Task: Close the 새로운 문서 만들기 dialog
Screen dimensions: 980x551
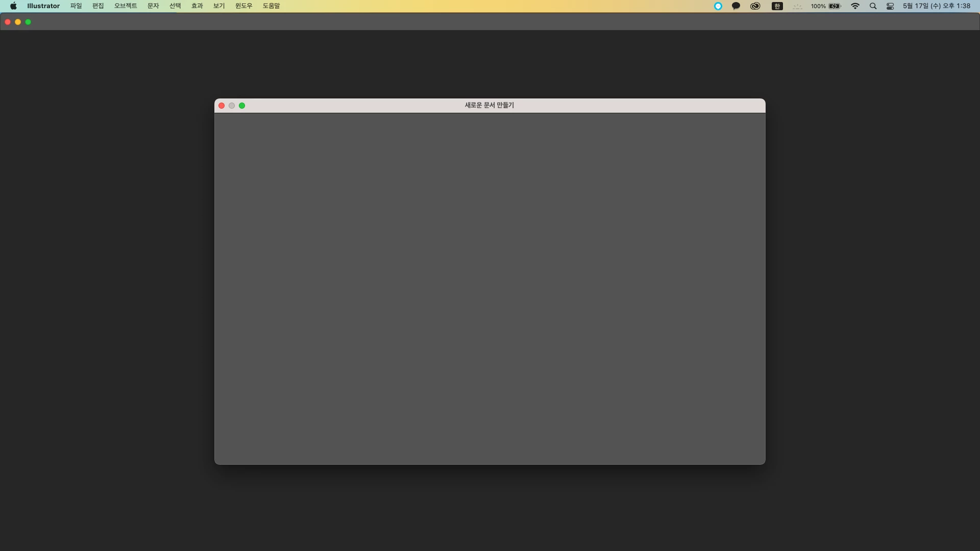Action: point(222,106)
